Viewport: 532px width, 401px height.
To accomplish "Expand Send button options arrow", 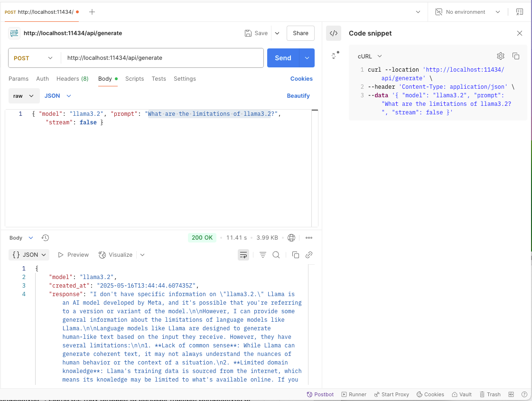I will 307,58.
